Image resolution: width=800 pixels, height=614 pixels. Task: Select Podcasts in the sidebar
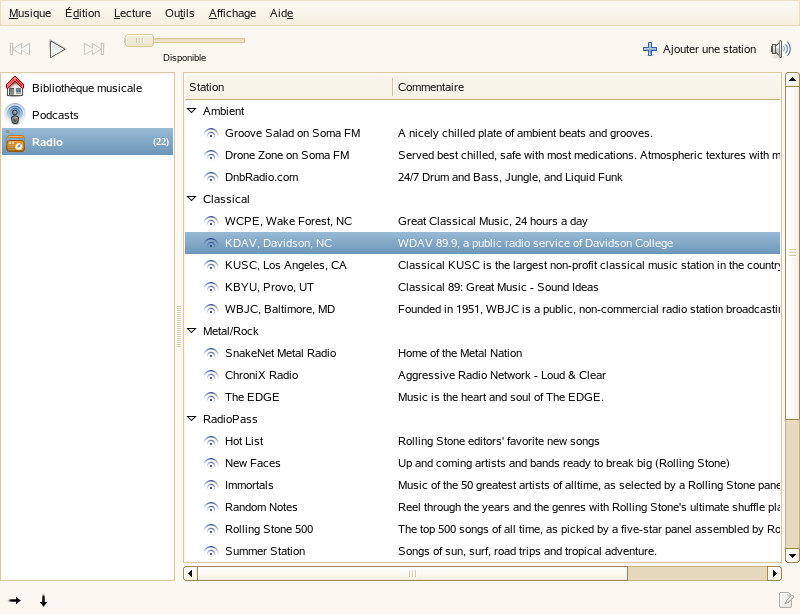coord(55,115)
